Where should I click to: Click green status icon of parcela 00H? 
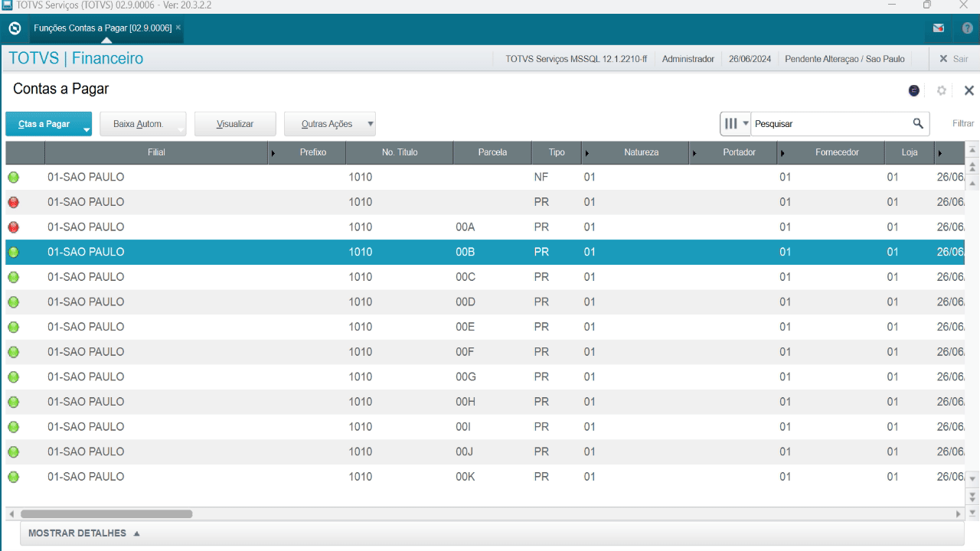point(13,402)
